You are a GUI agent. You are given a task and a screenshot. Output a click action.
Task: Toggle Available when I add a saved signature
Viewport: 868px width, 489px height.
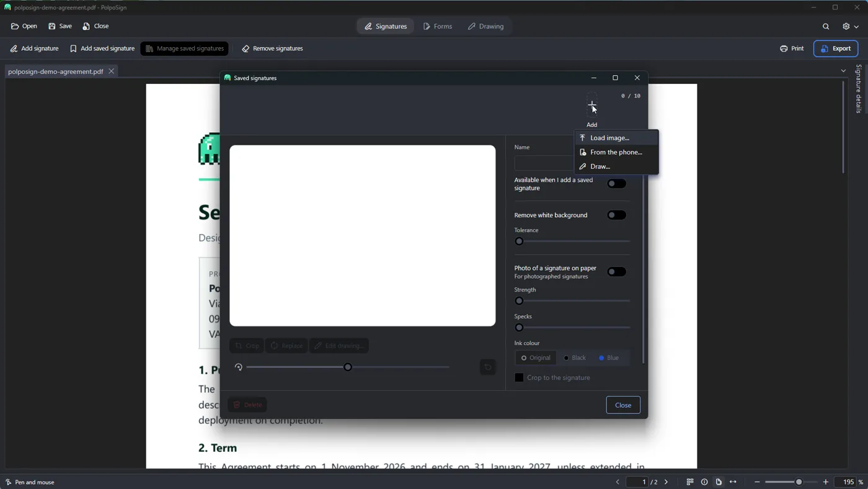pos(616,184)
